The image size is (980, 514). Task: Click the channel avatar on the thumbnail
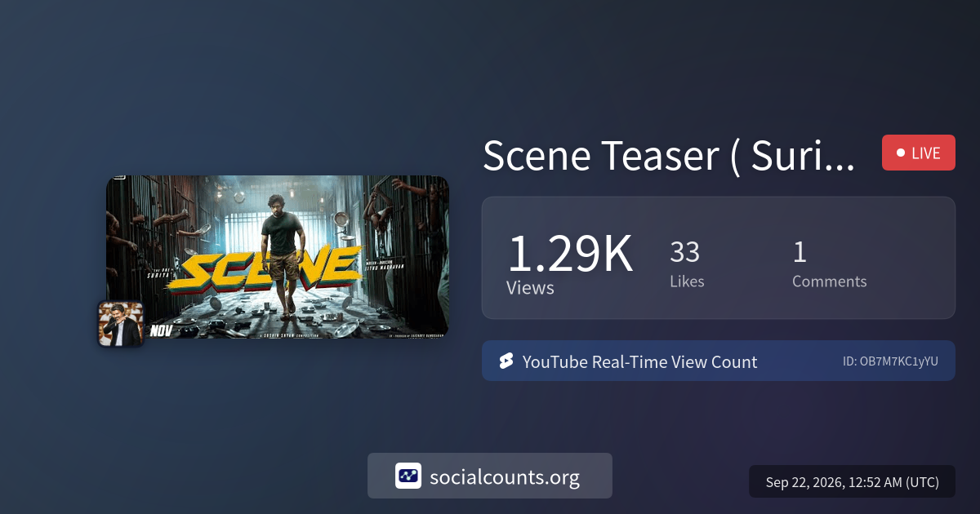(121, 324)
